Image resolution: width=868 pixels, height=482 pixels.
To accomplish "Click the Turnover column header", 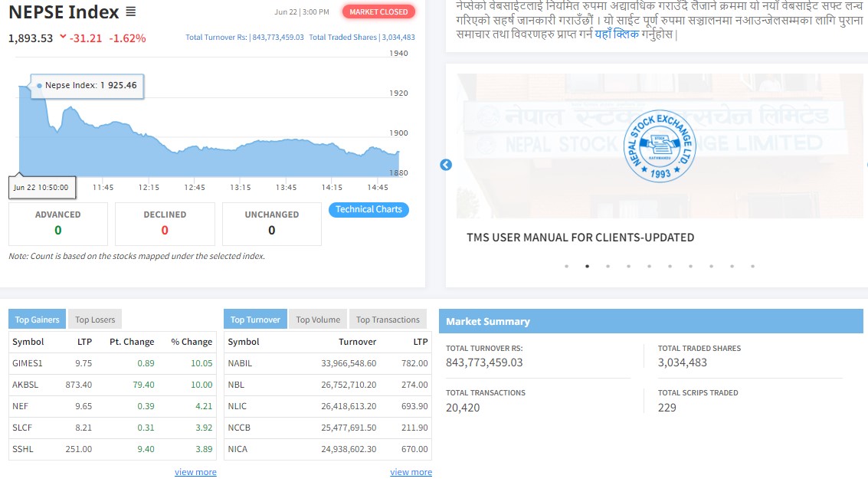I will (x=358, y=342).
